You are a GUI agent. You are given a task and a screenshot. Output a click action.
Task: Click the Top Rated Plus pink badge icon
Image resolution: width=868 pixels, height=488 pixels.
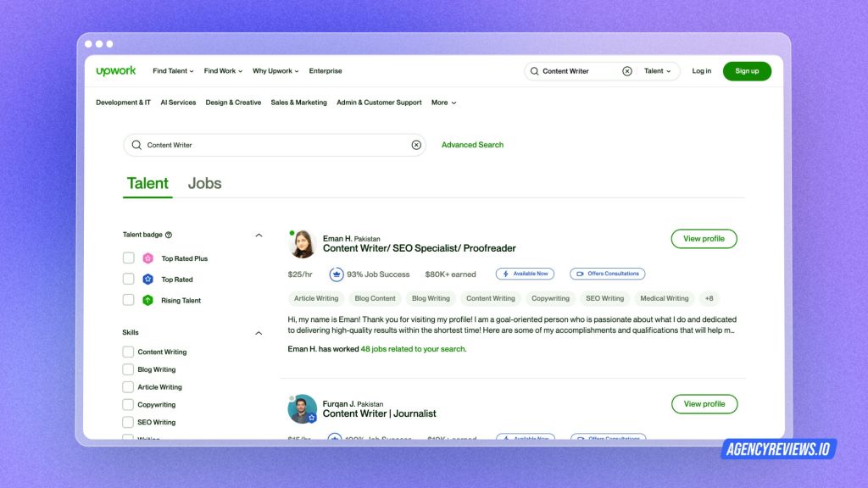(x=148, y=258)
